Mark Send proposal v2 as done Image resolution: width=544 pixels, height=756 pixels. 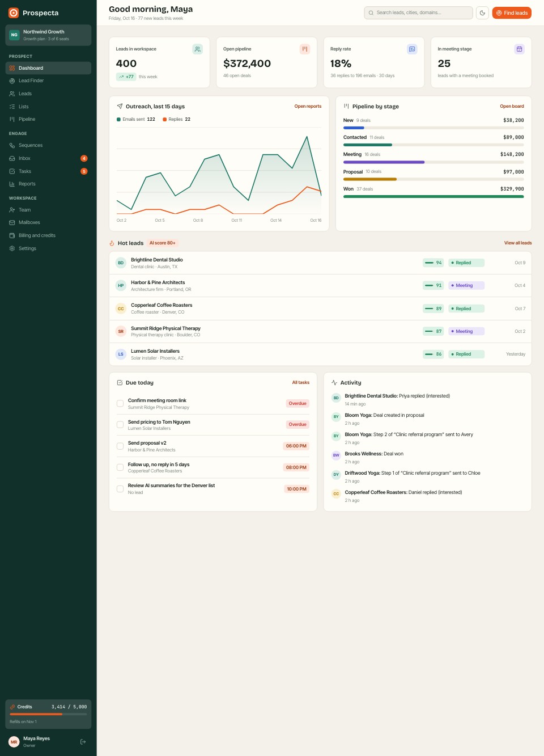click(120, 446)
